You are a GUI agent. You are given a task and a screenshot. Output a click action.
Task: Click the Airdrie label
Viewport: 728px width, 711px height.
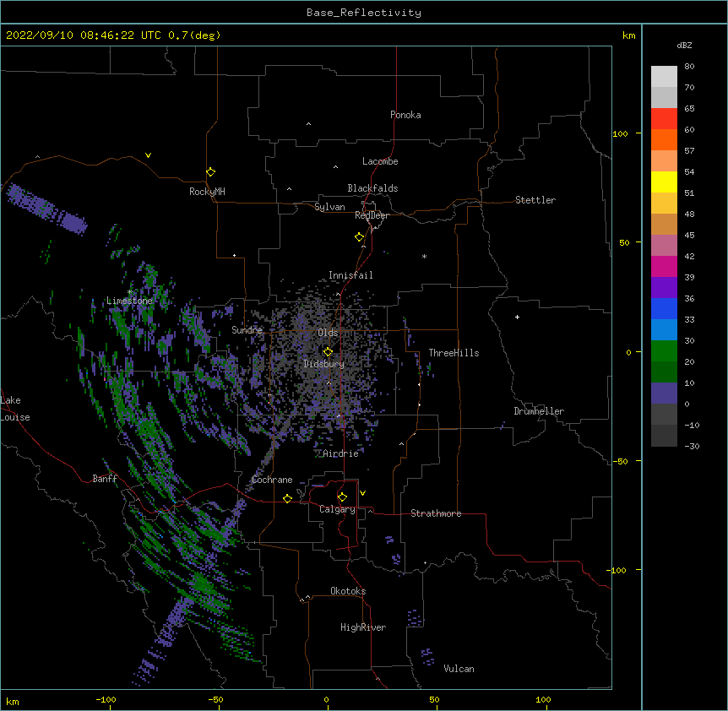(341, 453)
